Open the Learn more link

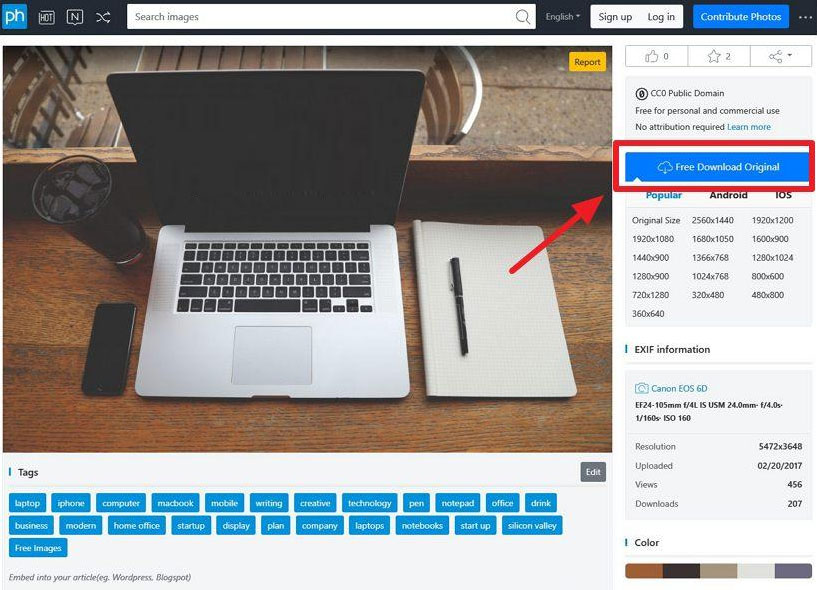[x=749, y=127]
